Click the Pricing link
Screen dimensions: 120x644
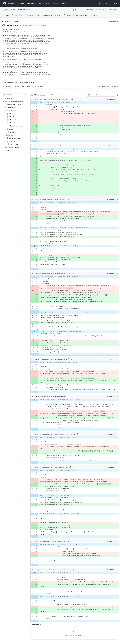point(64,4)
